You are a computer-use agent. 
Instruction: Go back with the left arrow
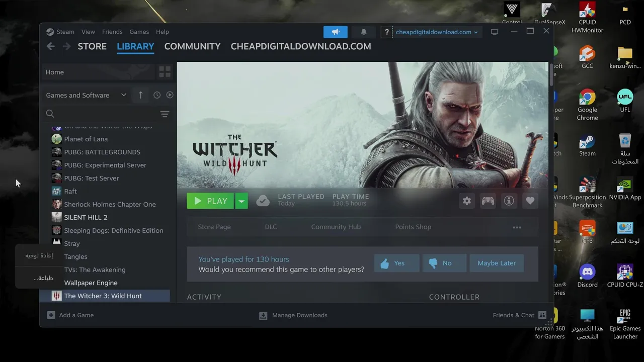(50, 46)
